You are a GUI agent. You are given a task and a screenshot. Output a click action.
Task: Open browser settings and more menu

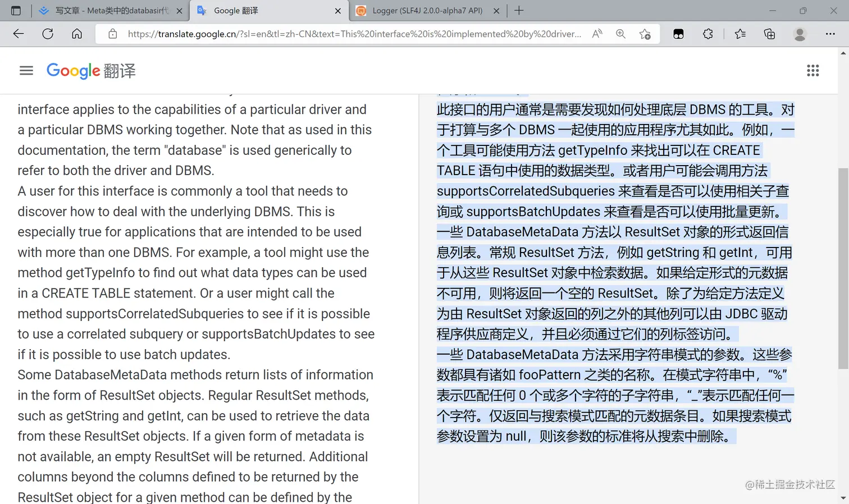(x=830, y=34)
